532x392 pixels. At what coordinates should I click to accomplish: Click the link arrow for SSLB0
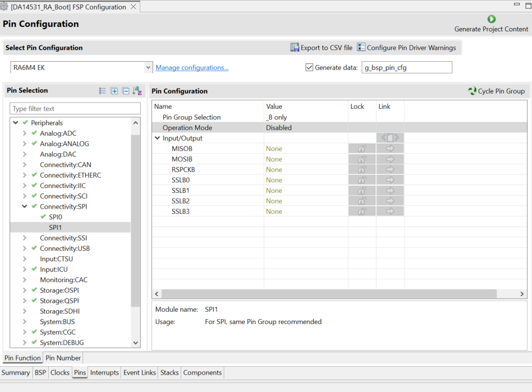[x=390, y=180]
